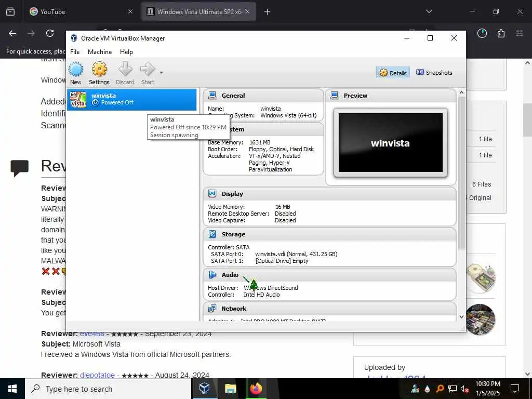Open the Machine menu in VirtualBox
Screen dimensions: 532x399
tap(100, 52)
